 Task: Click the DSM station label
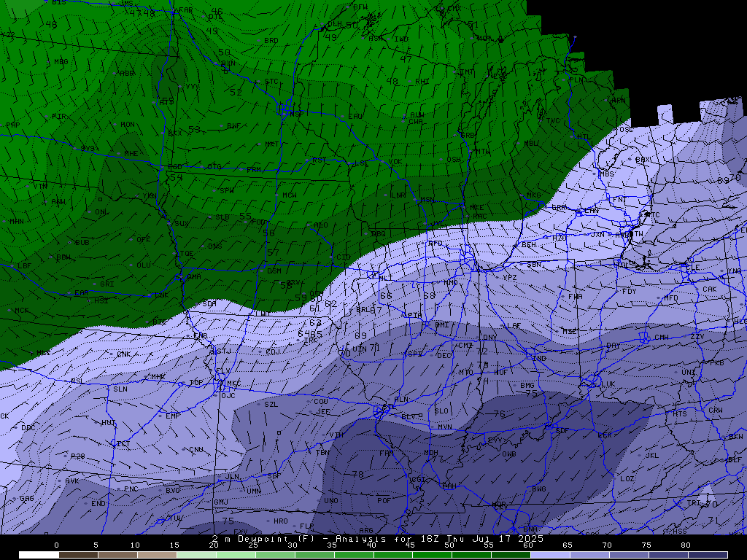point(274,271)
